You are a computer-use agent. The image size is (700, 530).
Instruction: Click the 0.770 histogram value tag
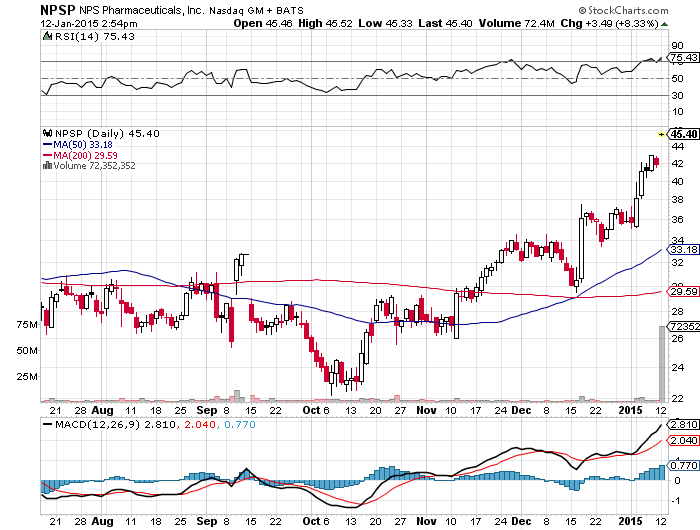tap(683, 465)
